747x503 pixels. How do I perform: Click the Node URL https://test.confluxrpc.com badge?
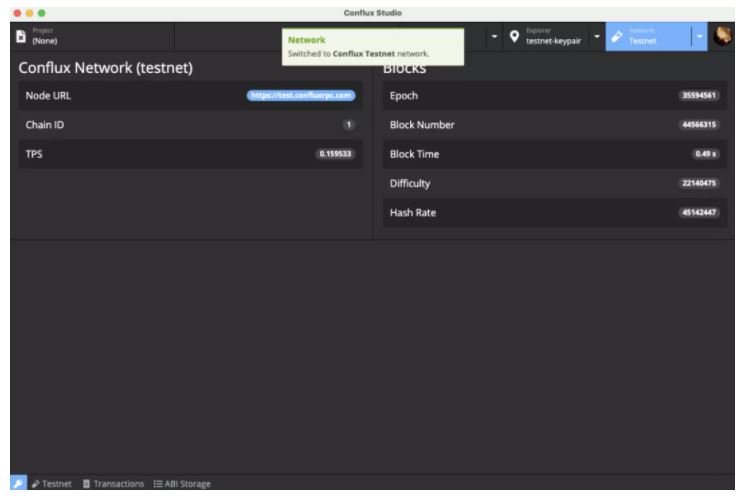(x=301, y=95)
